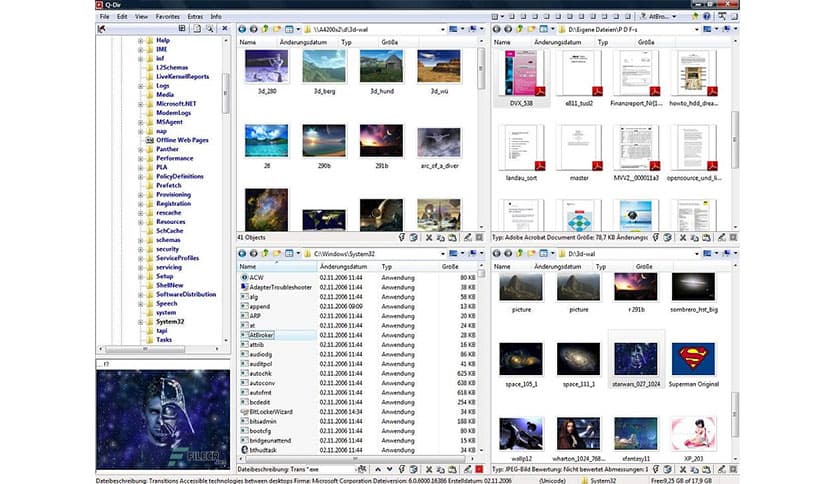Select the Superman Original image
The height and width of the screenshot is (484, 836).
pyautogui.click(x=692, y=358)
